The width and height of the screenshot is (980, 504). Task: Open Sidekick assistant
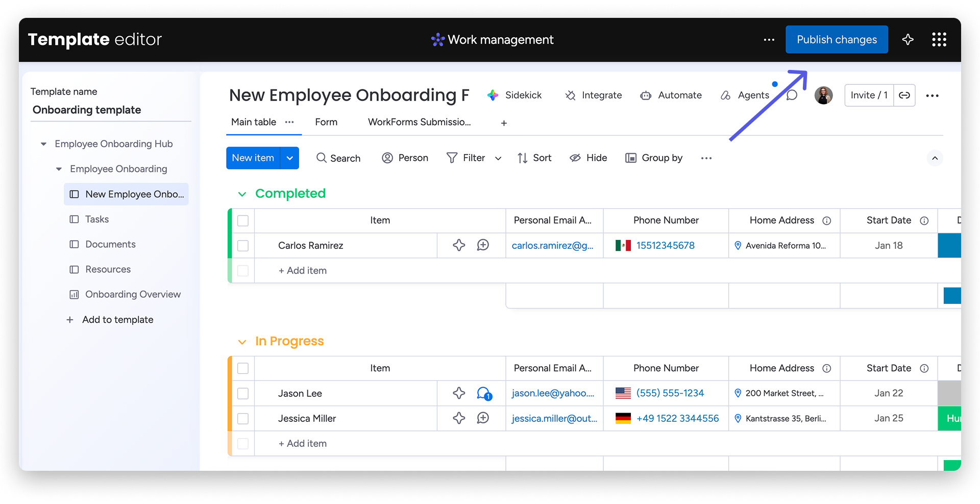(514, 95)
